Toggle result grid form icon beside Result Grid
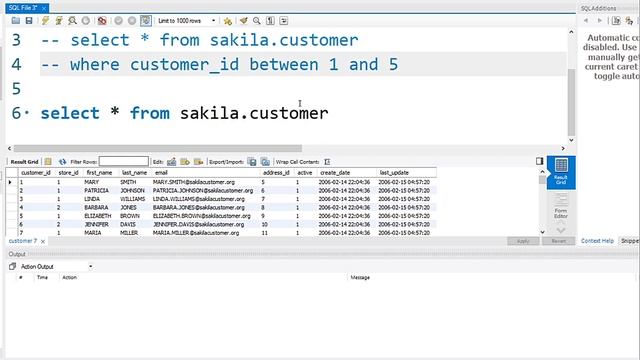This screenshot has height=360, width=640. 48,162
